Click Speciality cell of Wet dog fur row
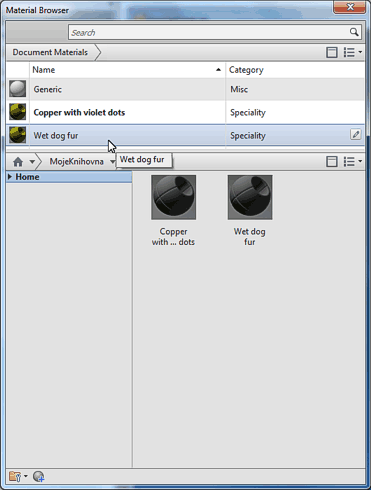This screenshot has width=371, height=490. 248,136
